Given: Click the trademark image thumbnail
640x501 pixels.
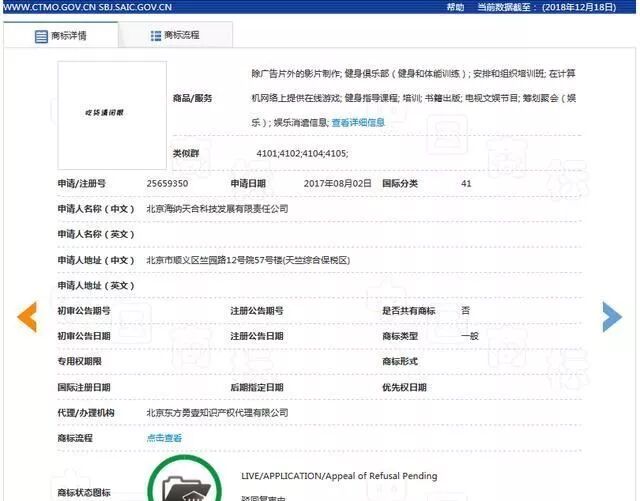Looking at the screenshot, I should click(112, 115).
